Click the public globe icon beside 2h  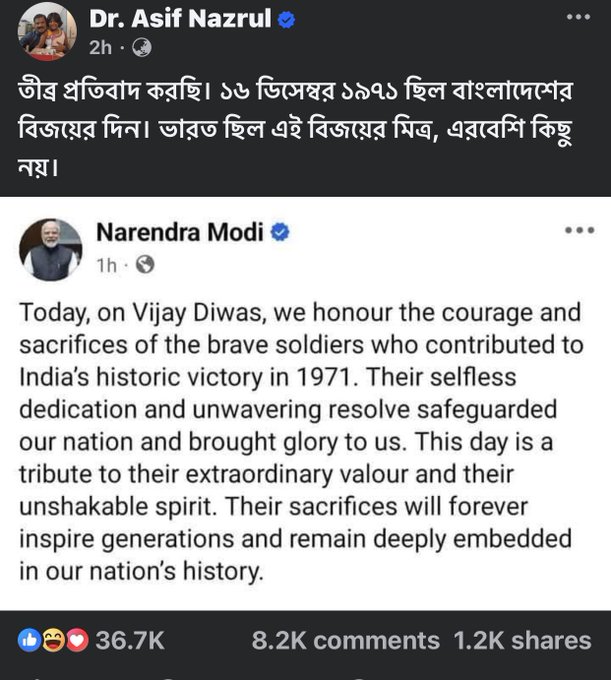142,47
